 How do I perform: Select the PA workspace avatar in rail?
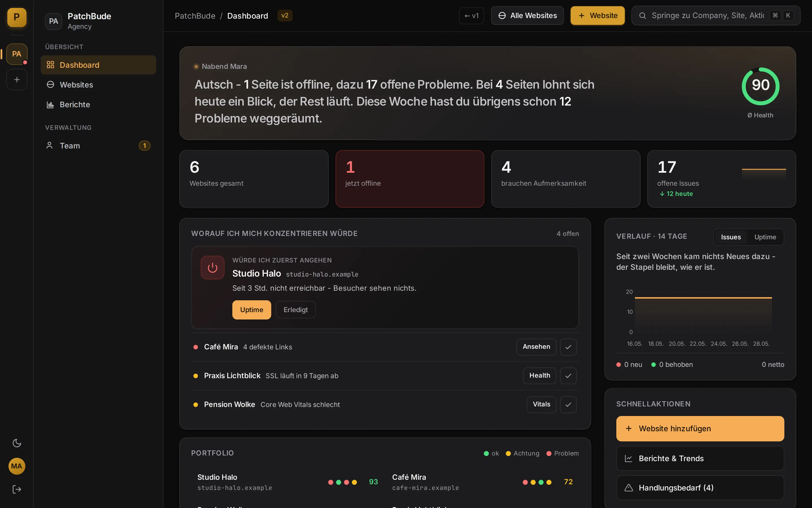(x=17, y=54)
